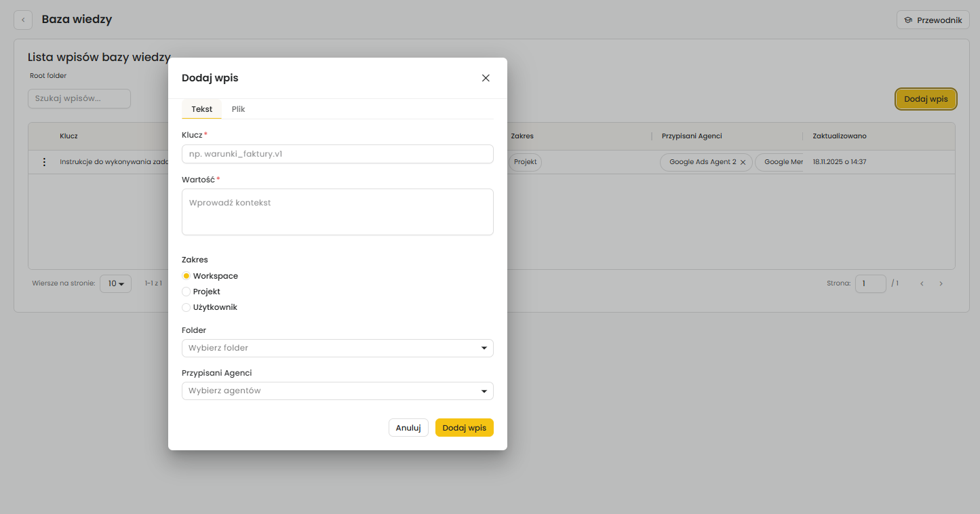Go to the previous page arrow
This screenshot has height=514, width=980.
[922, 283]
